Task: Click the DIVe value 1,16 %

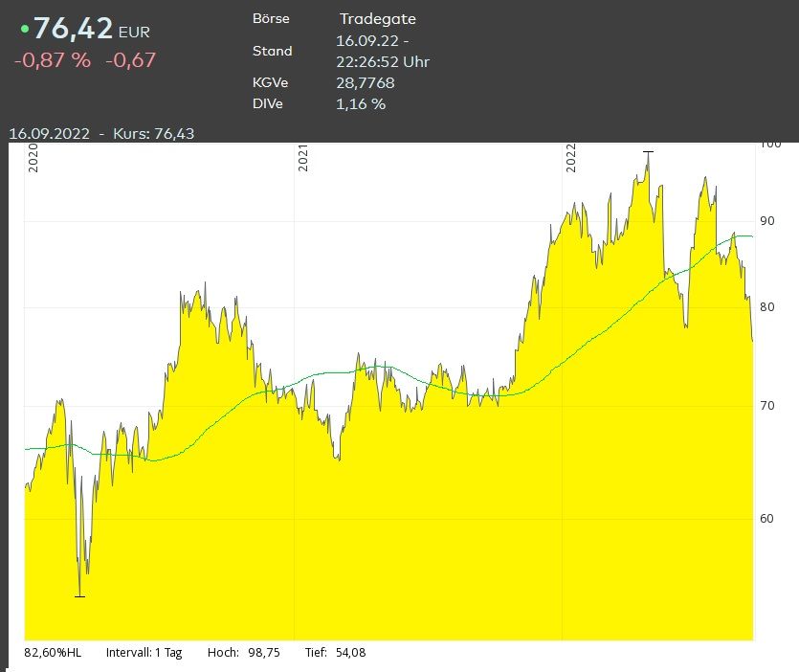Action: pos(360,104)
